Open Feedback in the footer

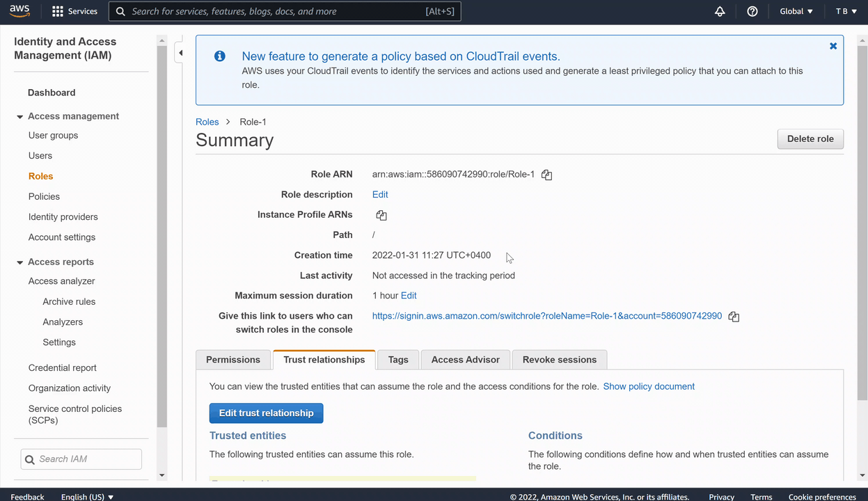[x=28, y=497]
